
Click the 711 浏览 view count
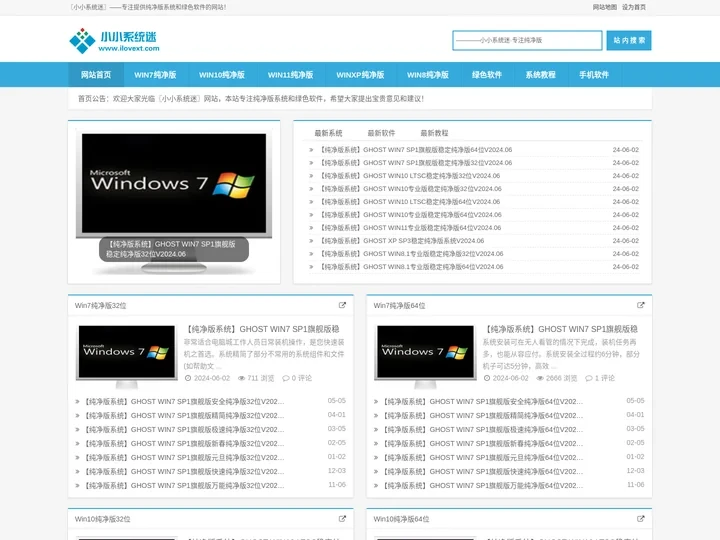(256, 378)
